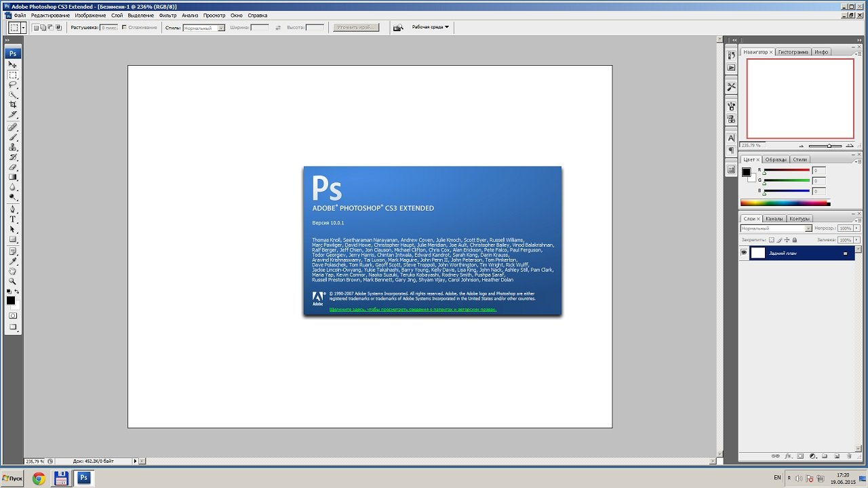Click the green patents info link

(x=412, y=309)
